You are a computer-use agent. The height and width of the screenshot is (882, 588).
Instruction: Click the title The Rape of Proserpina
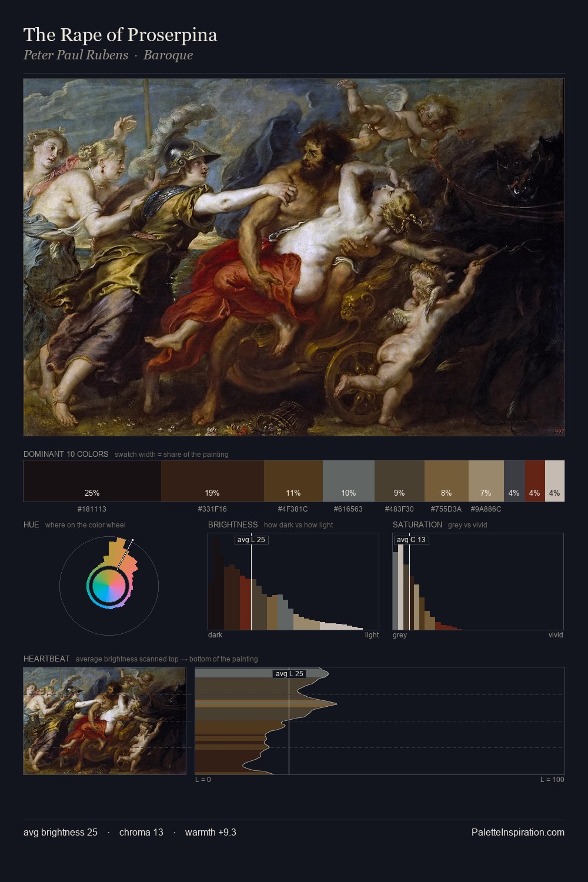(121, 35)
